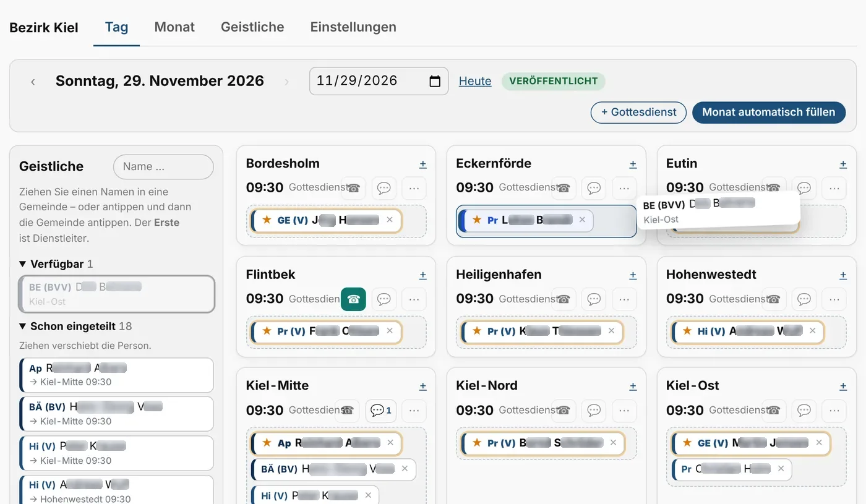Image resolution: width=866 pixels, height=504 pixels.
Task: Open more options menu in Eckernförde card
Action: pyautogui.click(x=624, y=188)
